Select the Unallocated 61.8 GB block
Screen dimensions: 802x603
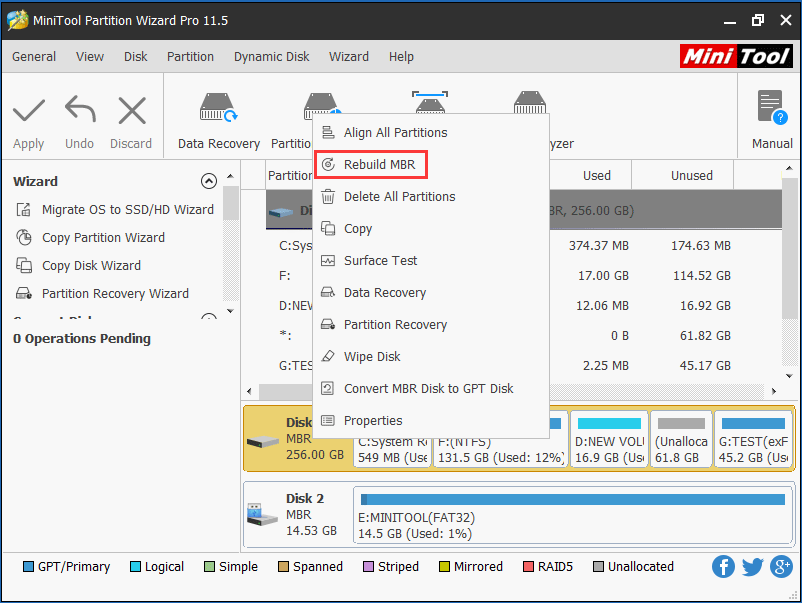coord(681,439)
